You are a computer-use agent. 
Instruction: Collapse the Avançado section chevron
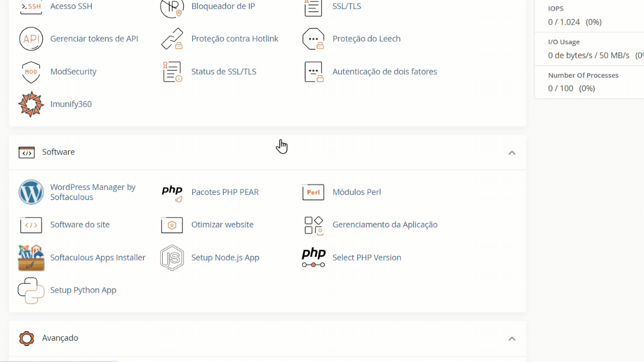[512, 339]
